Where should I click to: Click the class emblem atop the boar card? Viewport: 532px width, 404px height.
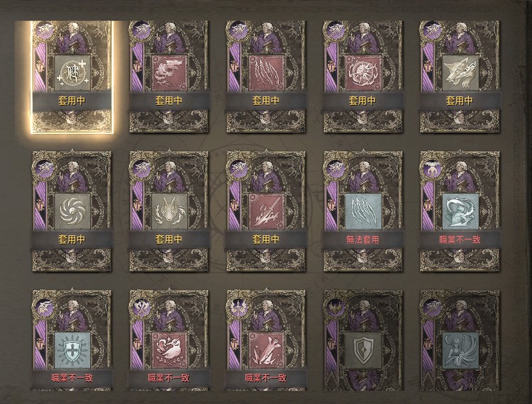(x=142, y=307)
